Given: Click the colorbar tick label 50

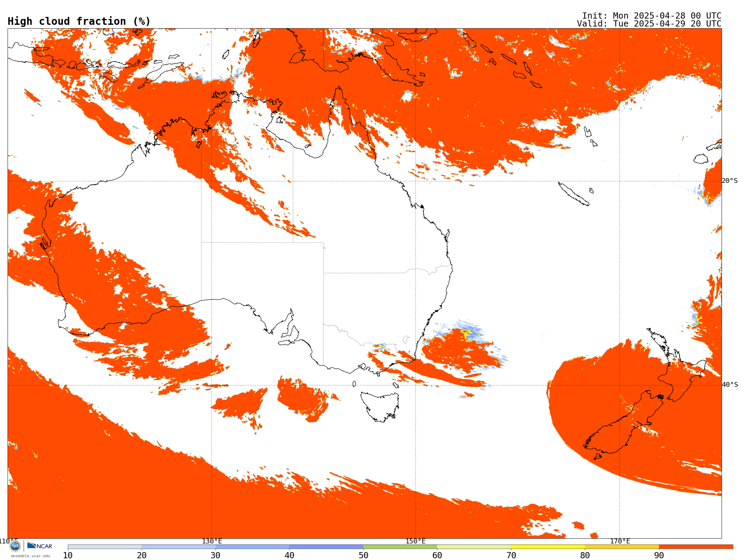Looking at the screenshot, I should click(x=363, y=556).
